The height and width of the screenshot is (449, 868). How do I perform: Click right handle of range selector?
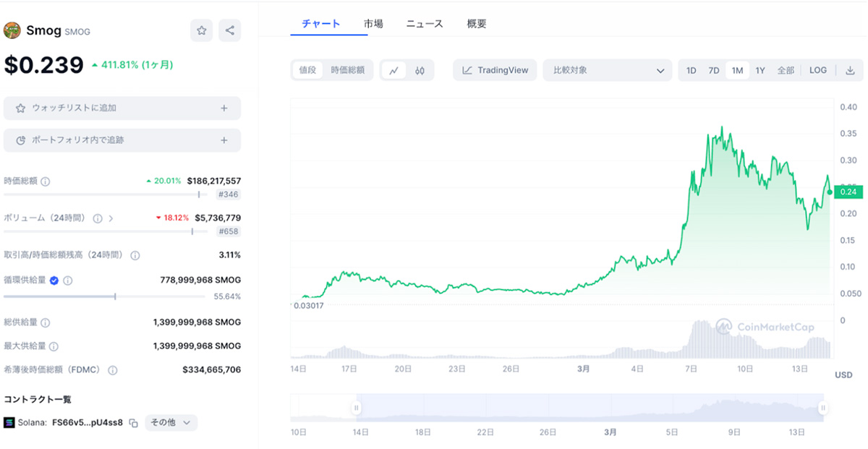822,408
